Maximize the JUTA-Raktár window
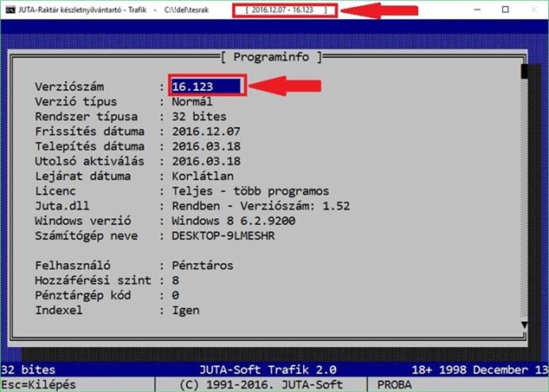This screenshot has width=549, height=392. pos(505,10)
